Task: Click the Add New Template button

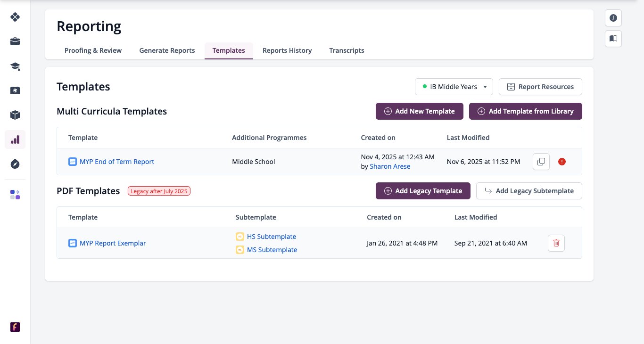Action: pyautogui.click(x=420, y=111)
